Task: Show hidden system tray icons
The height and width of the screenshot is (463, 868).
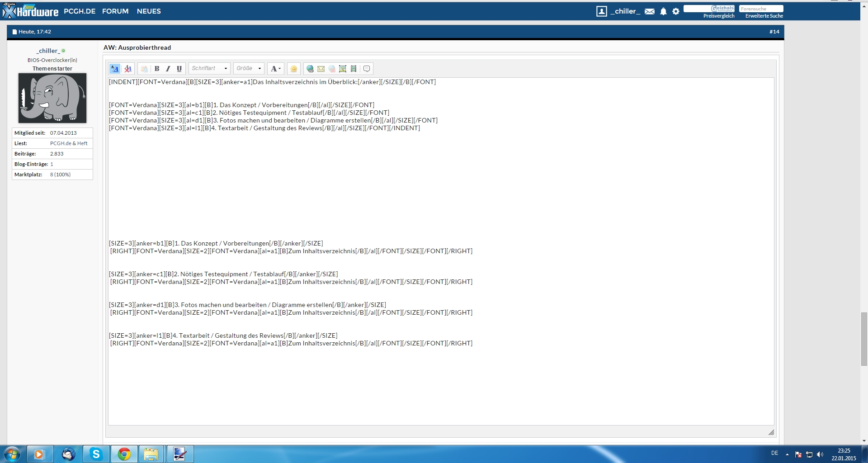Action: pos(787,454)
